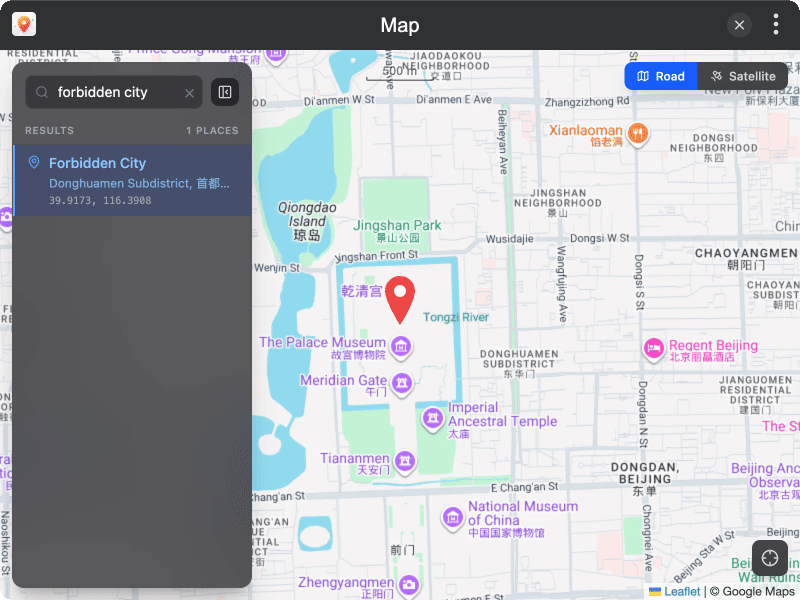Click the Donghuamen Subdistrict result address line
The height and width of the screenshot is (600, 800).
[x=139, y=183]
